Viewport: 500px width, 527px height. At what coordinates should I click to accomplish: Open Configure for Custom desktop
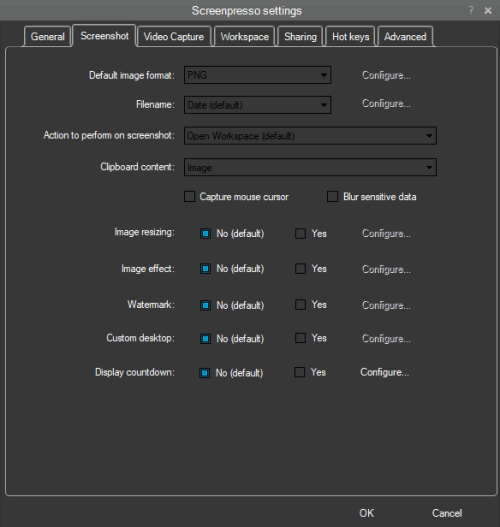click(x=386, y=339)
